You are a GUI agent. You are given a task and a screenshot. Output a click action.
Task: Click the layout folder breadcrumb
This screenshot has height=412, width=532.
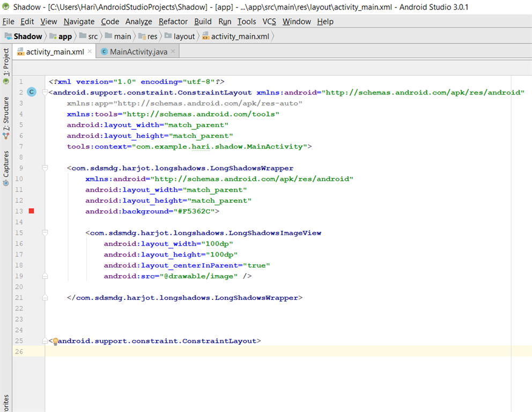[180, 36]
